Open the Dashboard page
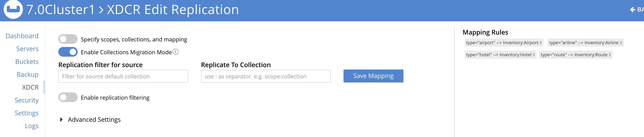This screenshot has height=137, width=644. point(22,36)
